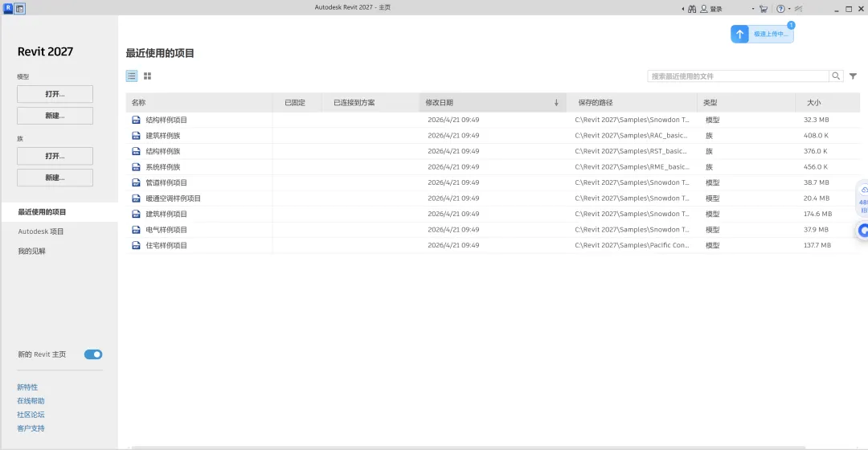Screen dimensions: 868x450
Task: Click the sort arrow in 修改日期 header
Action: 556,102
